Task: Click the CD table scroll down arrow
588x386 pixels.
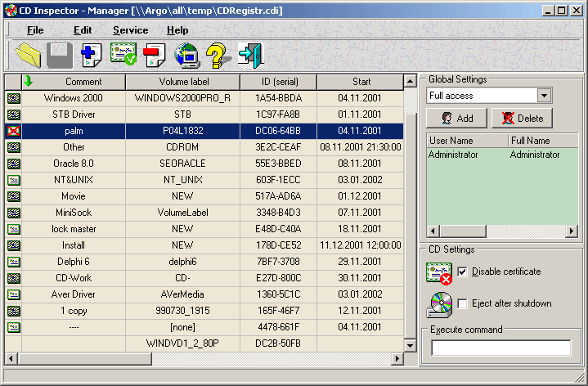Action: 411,345
